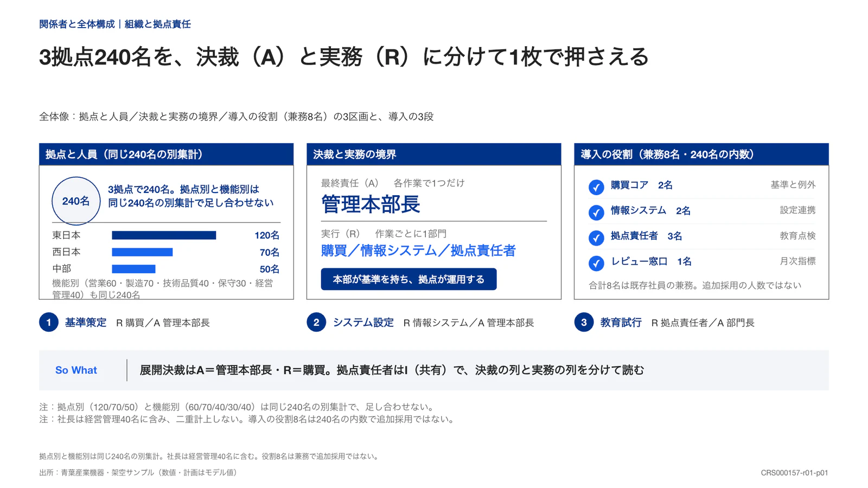Click the checkmark icon beside 購買コア 2名
The image size is (868, 488).
point(596,187)
